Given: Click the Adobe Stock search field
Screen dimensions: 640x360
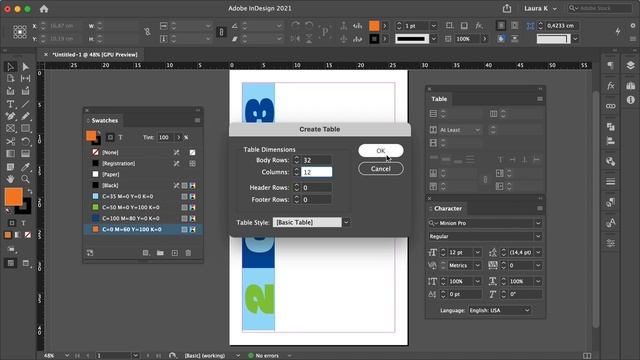Looking at the screenshot, I should click(600, 8).
